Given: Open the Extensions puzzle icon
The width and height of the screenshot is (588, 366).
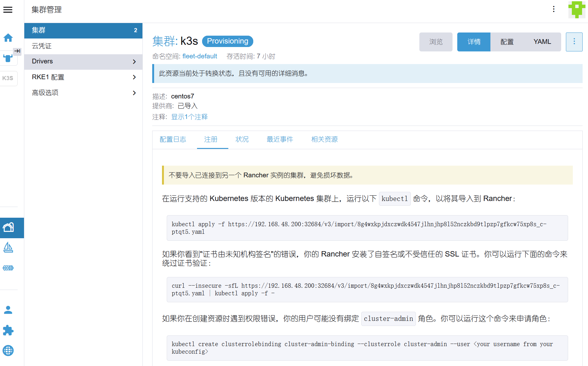Looking at the screenshot, I should [x=8, y=330].
